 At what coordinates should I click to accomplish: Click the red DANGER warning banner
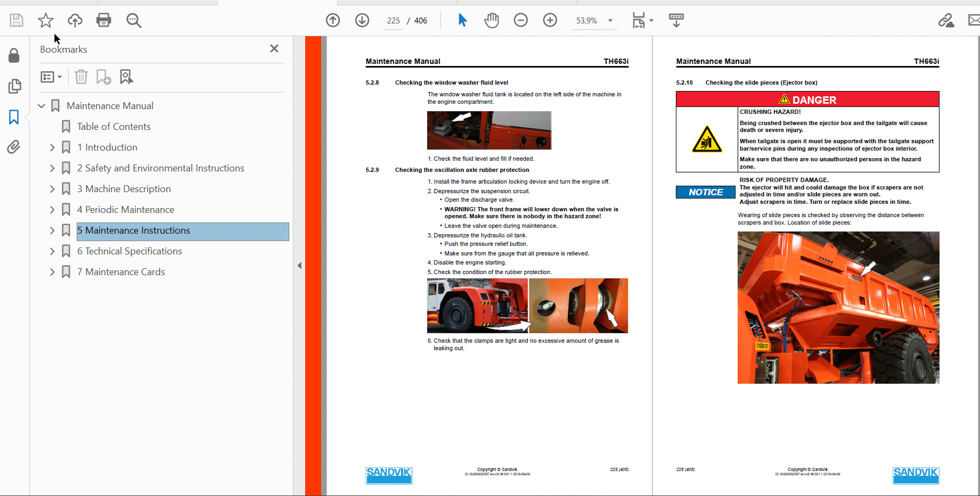tap(807, 100)
